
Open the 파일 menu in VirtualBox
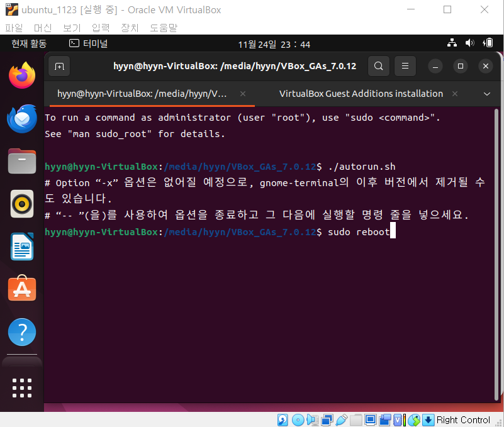(14, 28)
